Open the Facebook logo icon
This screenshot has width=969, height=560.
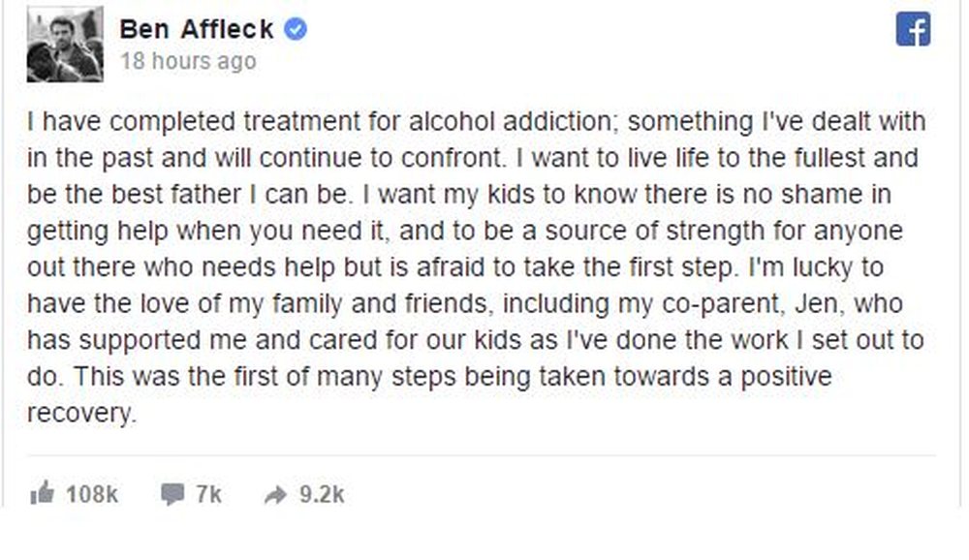[x=913, y=29]
